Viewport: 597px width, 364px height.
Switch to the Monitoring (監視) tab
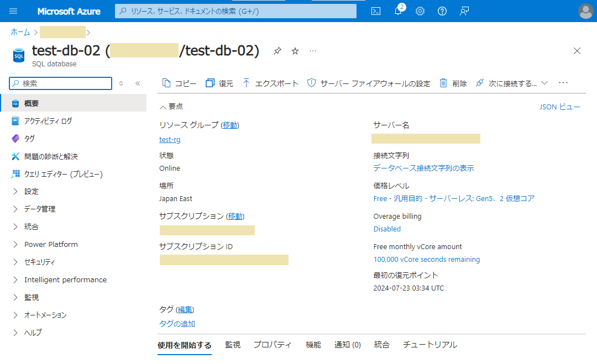coord(233,345)
